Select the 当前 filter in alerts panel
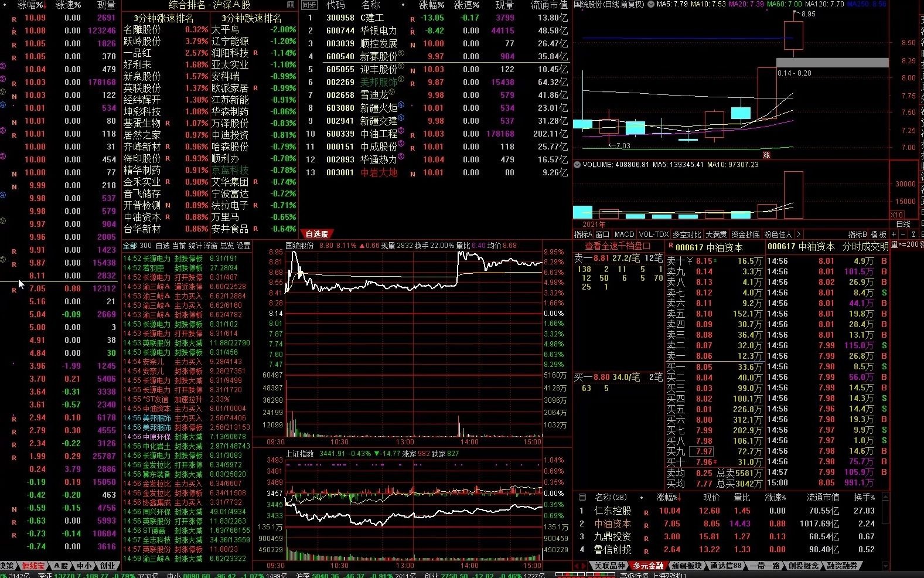924x578 pixels. (x=179, y=246)
